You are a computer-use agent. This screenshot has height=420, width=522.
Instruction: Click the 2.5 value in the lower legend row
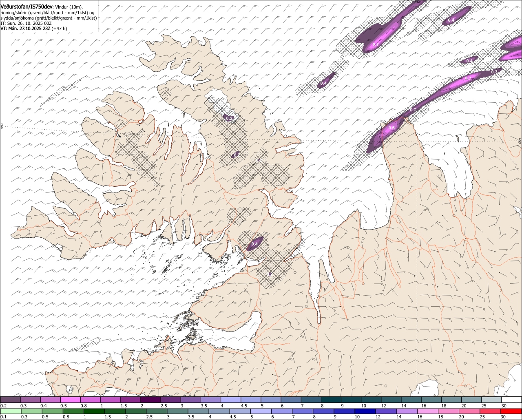point(149,416)
